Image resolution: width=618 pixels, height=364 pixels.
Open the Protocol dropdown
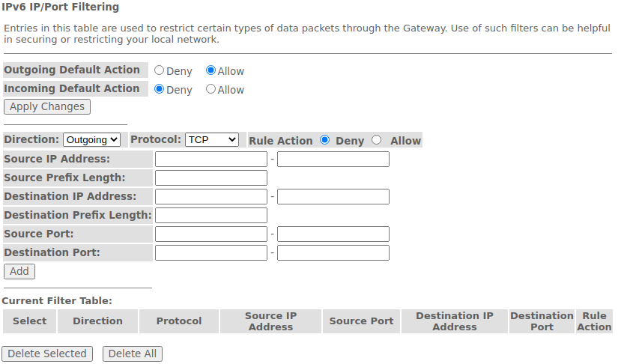coord(212,140)
